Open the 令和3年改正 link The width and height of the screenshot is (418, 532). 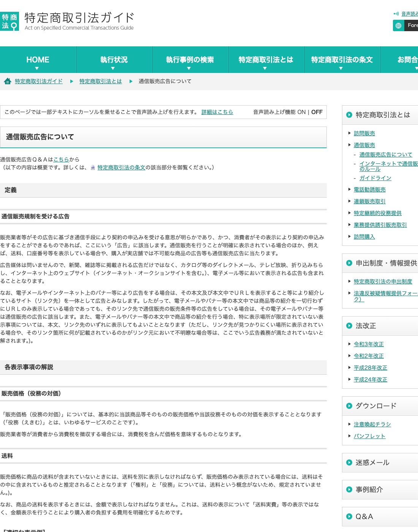(369, 344)
